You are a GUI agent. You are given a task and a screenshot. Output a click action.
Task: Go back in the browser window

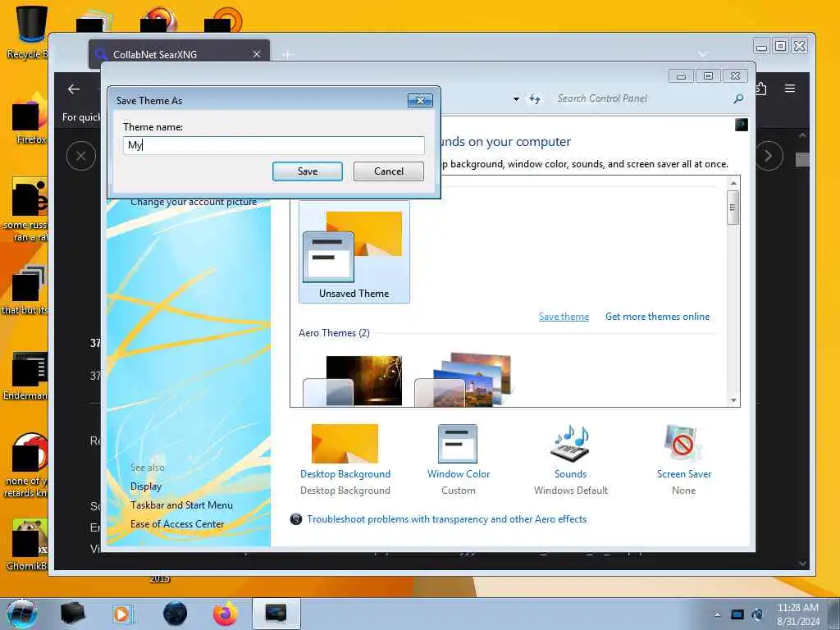tap(74, 89)
